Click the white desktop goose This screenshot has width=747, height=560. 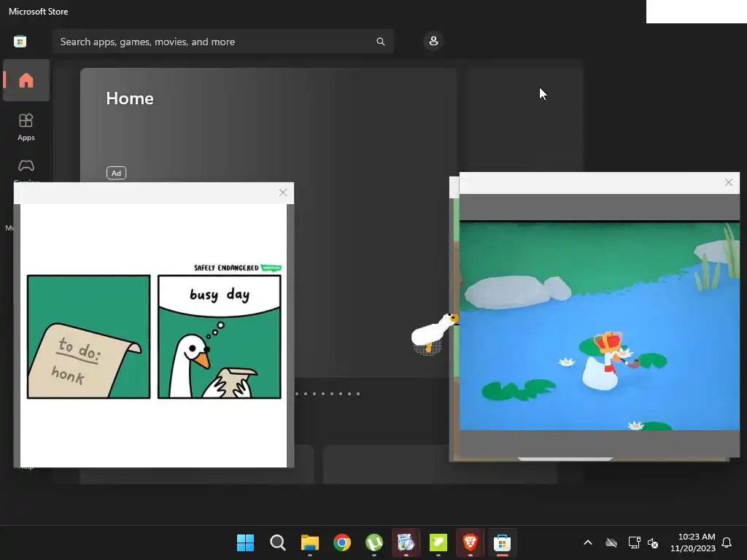coord(434,333)
